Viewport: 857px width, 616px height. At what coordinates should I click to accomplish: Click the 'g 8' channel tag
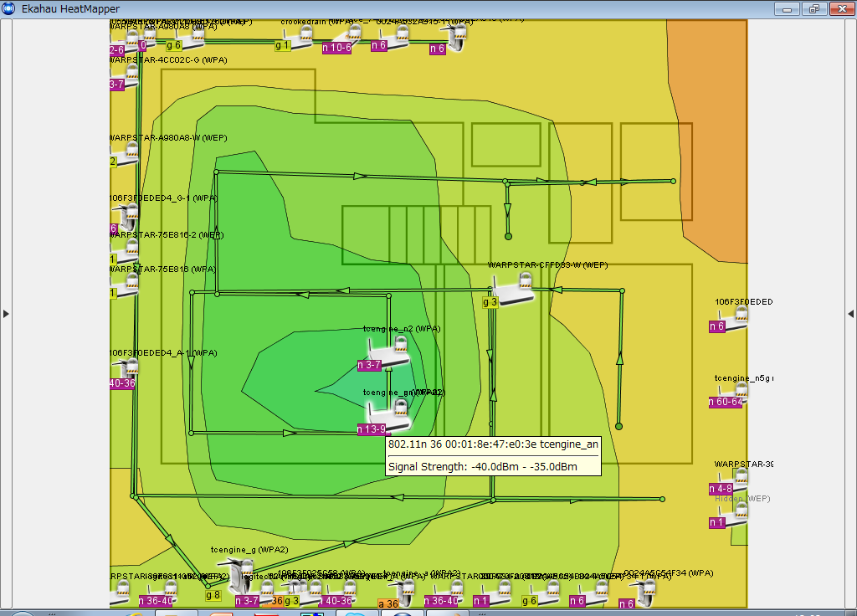click(x=213, y=595)
